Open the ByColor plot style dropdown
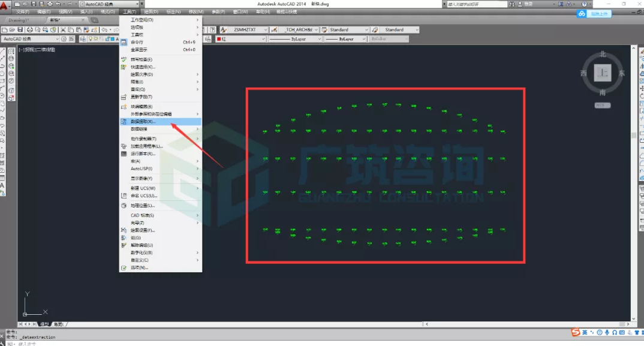Image resolution: width=644 pixels, height=346 pixels. (389, 39)
